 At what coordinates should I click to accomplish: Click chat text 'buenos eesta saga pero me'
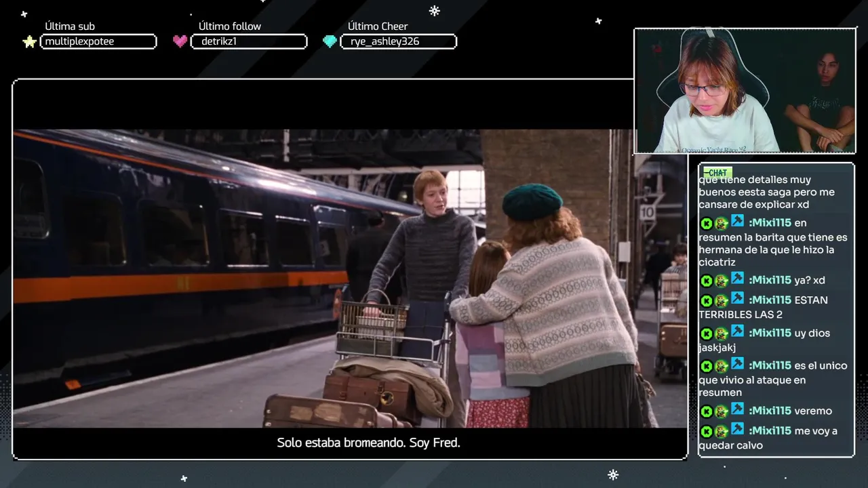click(x=766, y=192)
